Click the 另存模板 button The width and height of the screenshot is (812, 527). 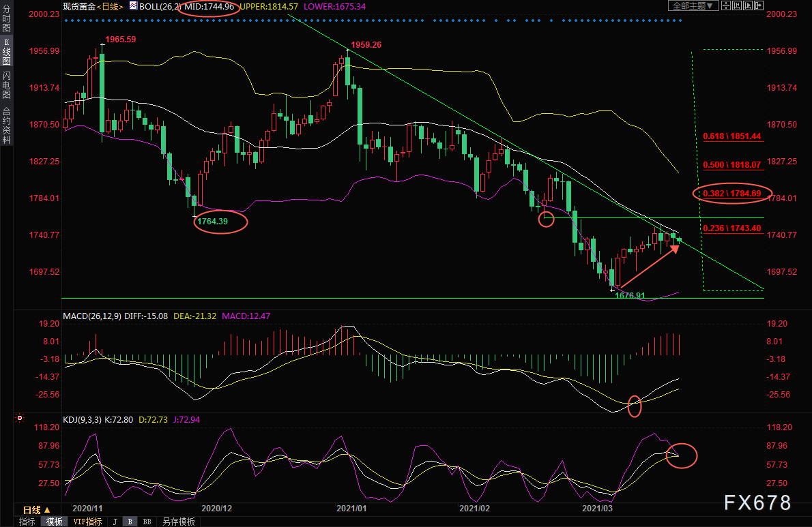click(x=178, y=522)
